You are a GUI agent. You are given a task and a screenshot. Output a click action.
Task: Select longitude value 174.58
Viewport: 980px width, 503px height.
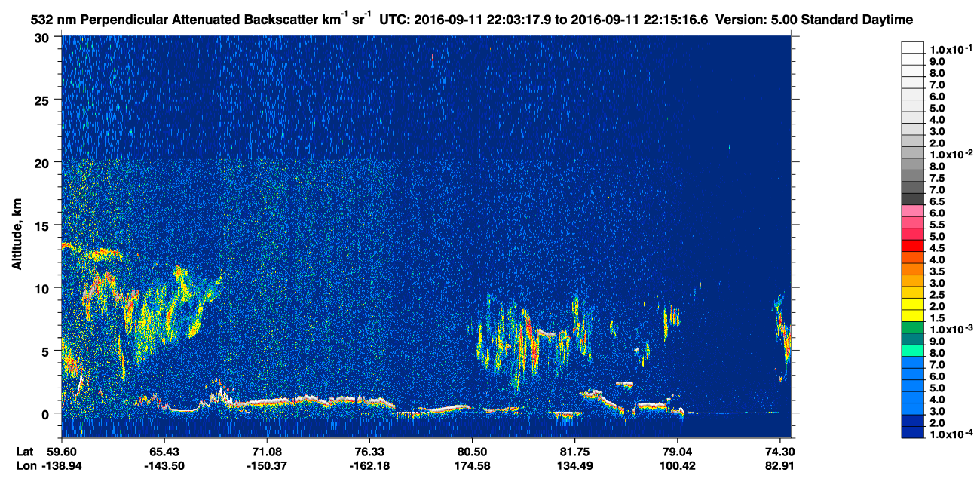pos(472,465)
